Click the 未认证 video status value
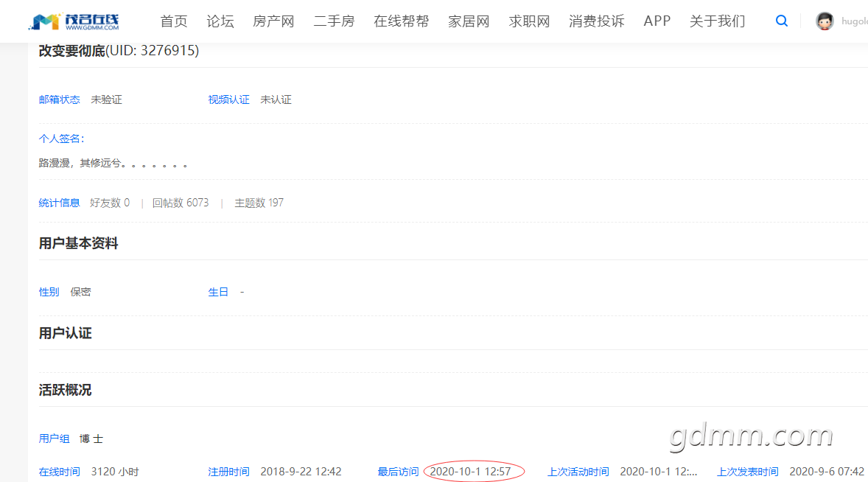 (x=276, y=99)
